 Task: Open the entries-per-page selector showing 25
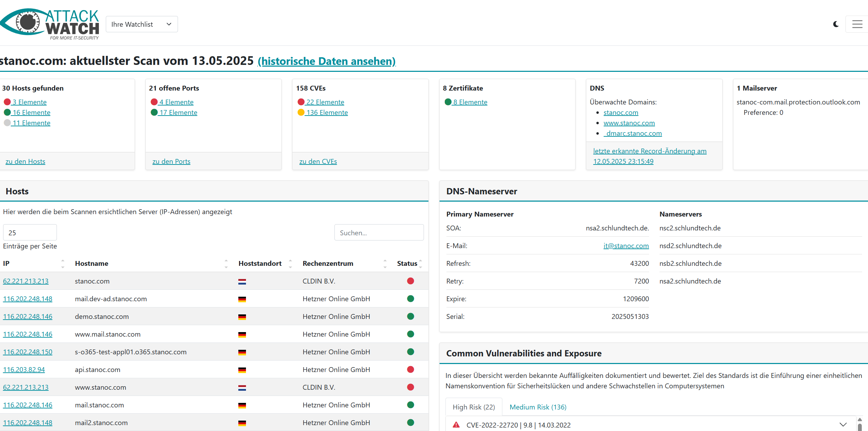(30, 233)
